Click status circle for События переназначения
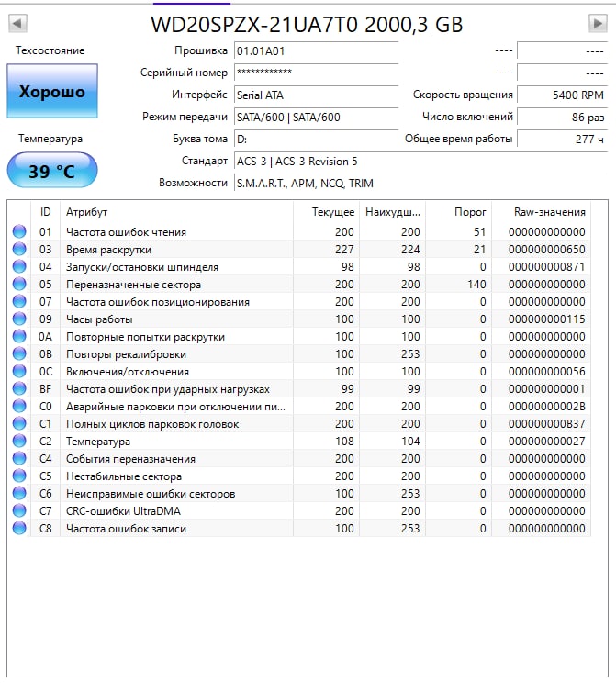Image resolution: width=616 pixels, height=683 pixels. pos(19,458)
